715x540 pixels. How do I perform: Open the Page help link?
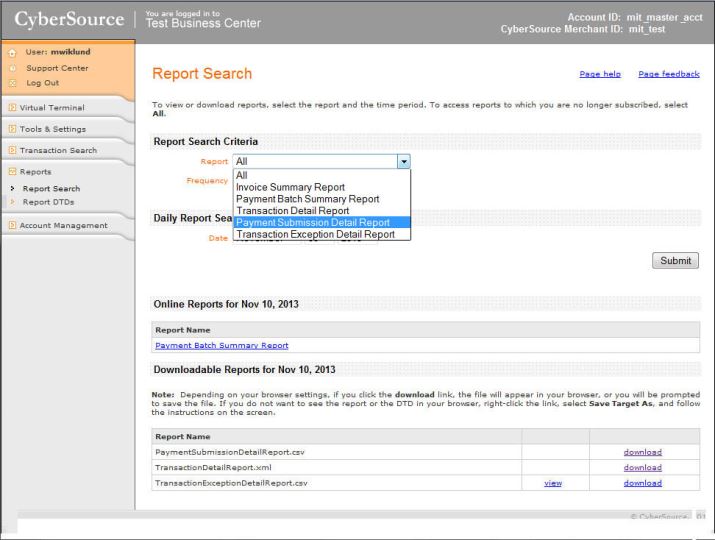(600, 74)
